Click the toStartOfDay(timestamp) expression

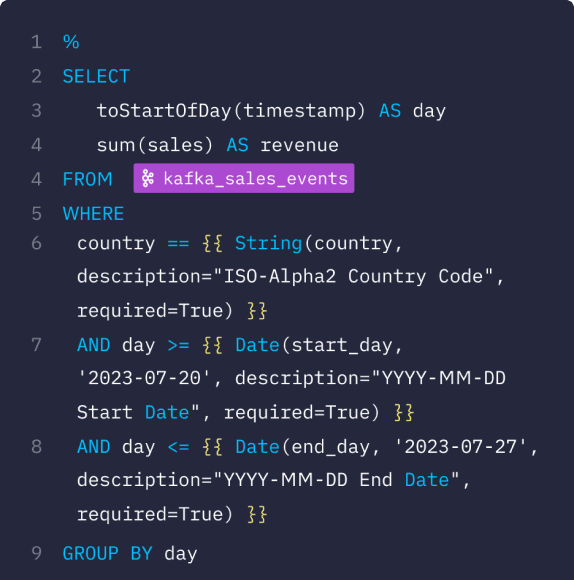pos(231,111)
